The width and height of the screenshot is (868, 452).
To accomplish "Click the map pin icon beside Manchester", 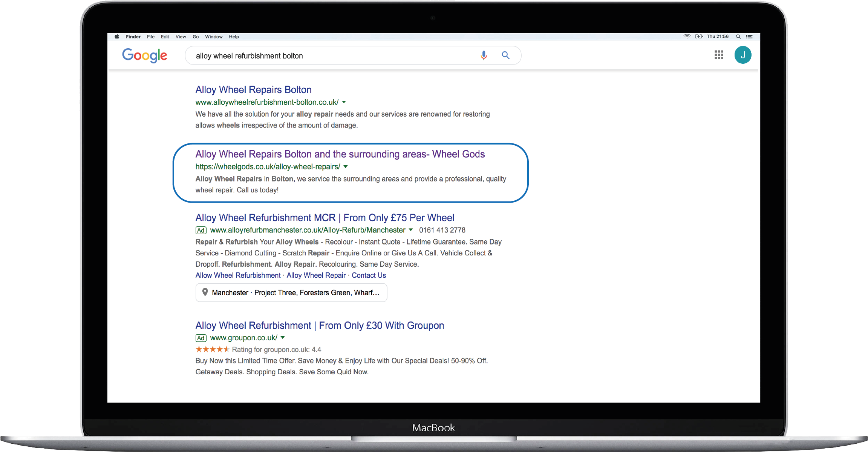I will [205, 292].
